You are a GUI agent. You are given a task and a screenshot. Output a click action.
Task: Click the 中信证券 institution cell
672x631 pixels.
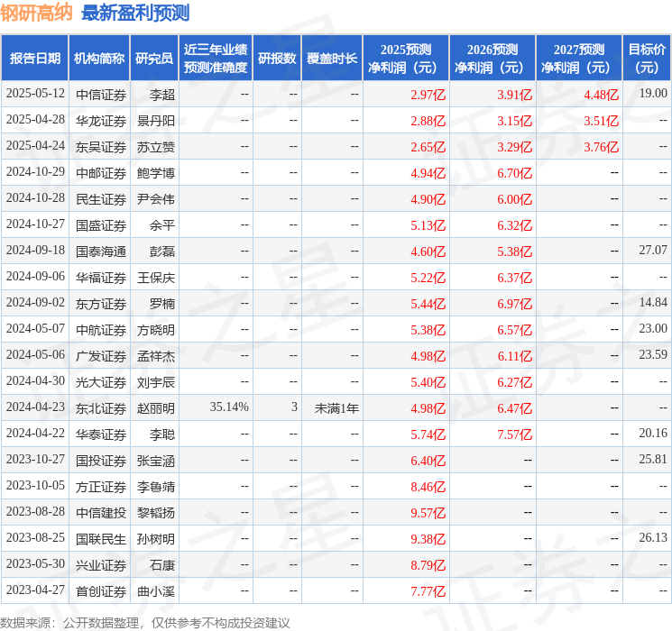point(101,95)
